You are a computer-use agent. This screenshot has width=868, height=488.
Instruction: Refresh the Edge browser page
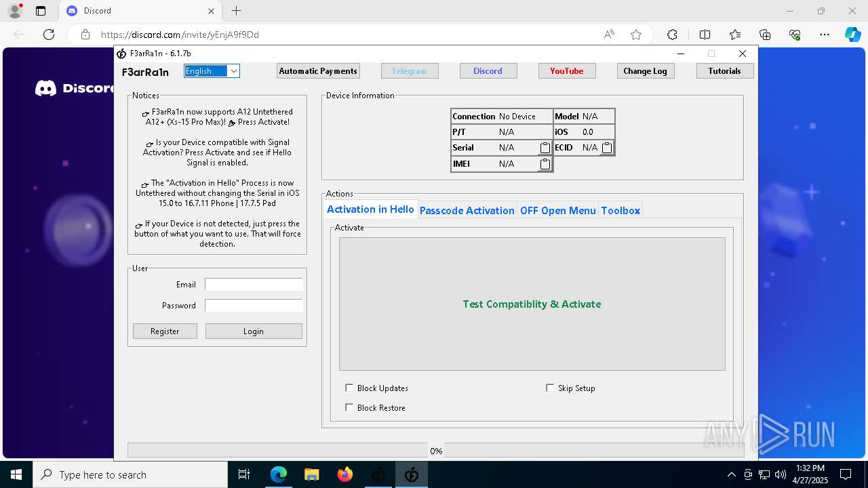(x=49, y=35)
